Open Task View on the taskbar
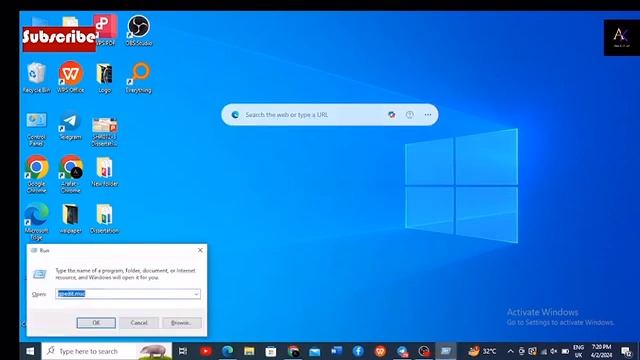Viewport: 640px width, 360px height. (183, 351)
